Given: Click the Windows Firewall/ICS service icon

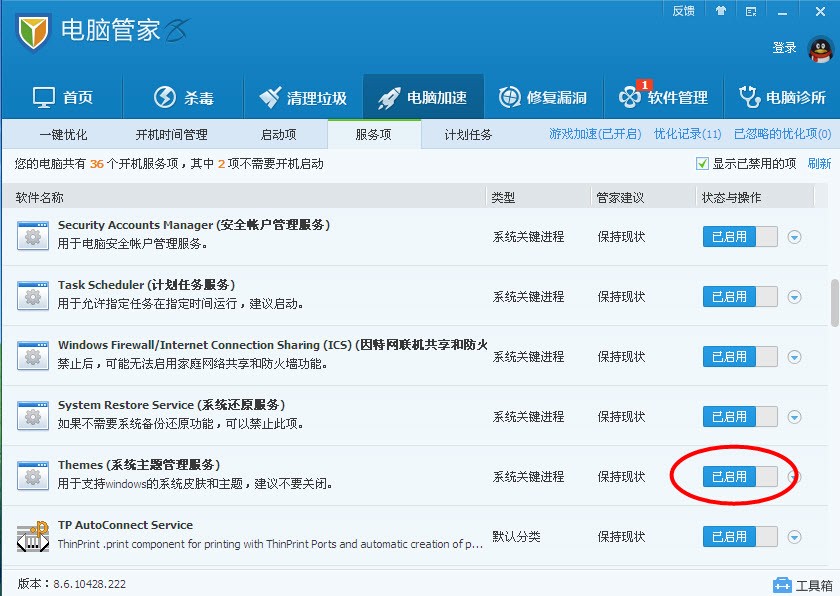Looking at the screenshot, I should click(33, 356).
